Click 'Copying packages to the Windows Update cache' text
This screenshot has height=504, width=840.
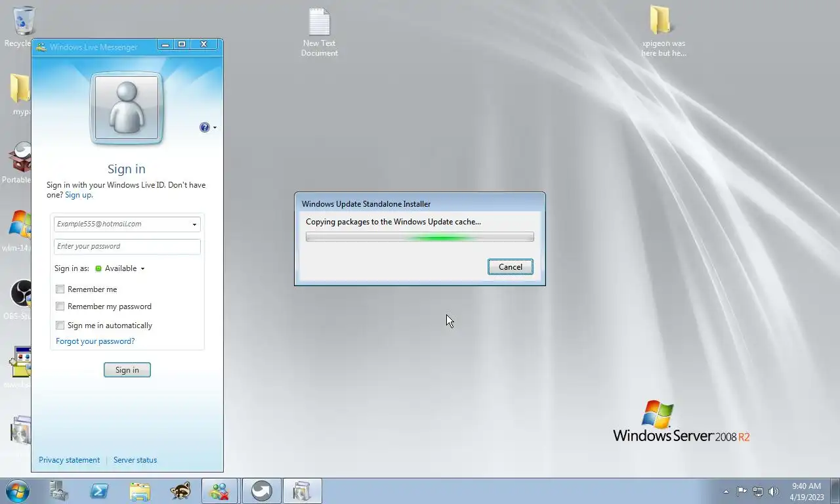(x=393, y=222)
